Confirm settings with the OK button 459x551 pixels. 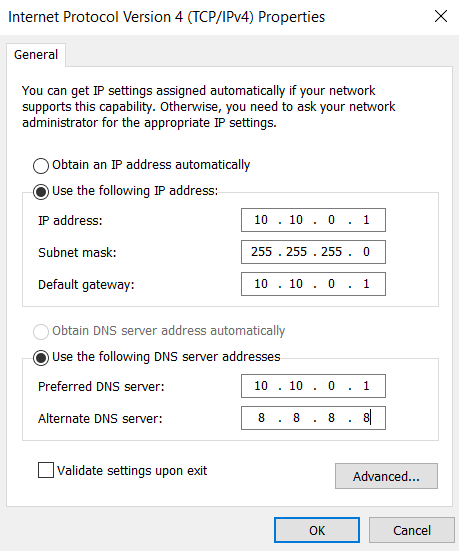click(317, 530)
